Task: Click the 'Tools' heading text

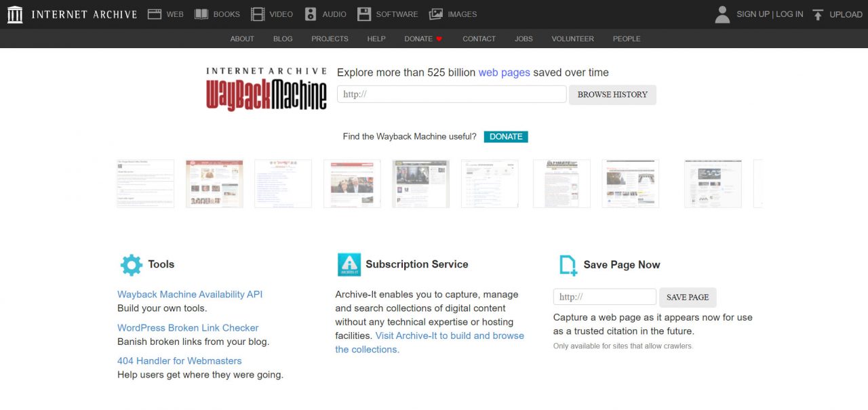Action: click(161, 264)
